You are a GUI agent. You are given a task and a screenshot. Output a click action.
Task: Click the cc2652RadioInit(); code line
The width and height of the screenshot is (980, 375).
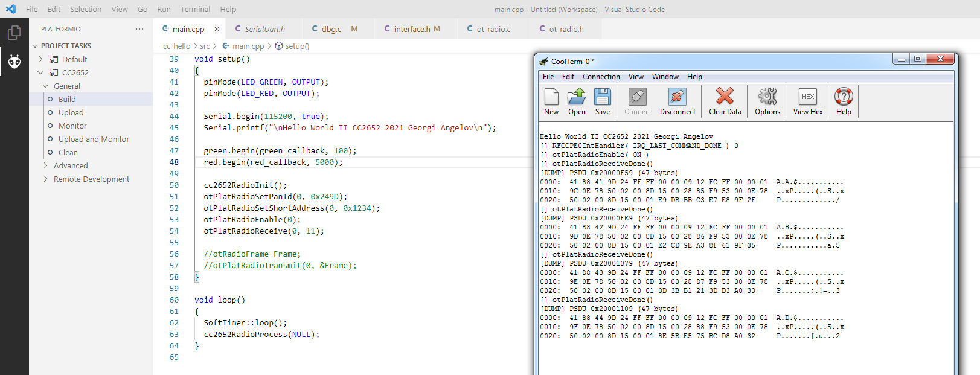click(x=245, y=185)
